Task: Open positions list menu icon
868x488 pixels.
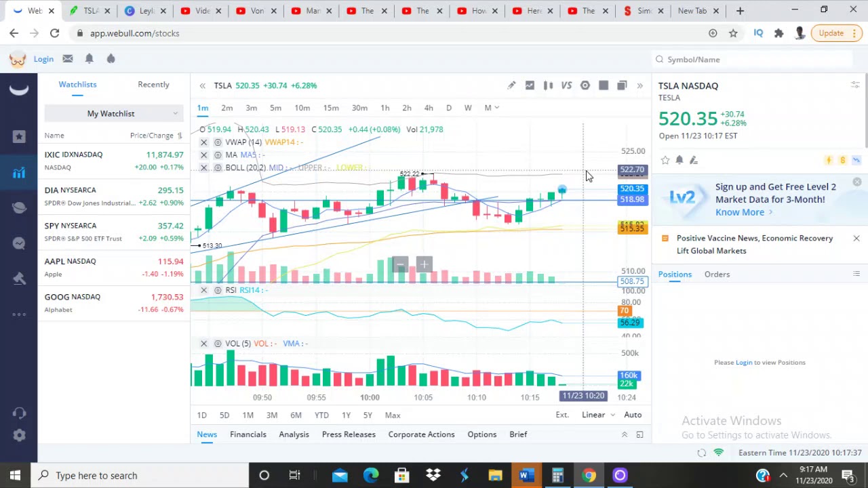Action: click(x=856, y=274)
